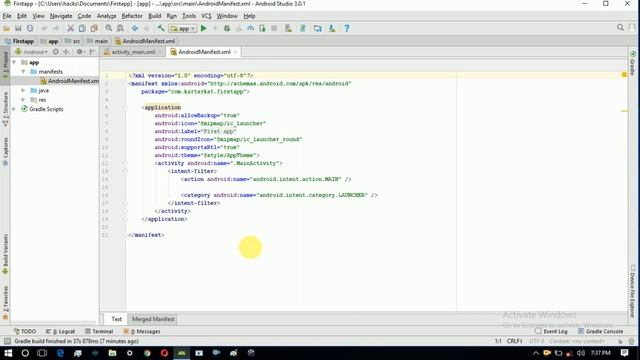The image size is (640, 360).
Task: Click the Save All toolbar icon
Action: [18, 29]
